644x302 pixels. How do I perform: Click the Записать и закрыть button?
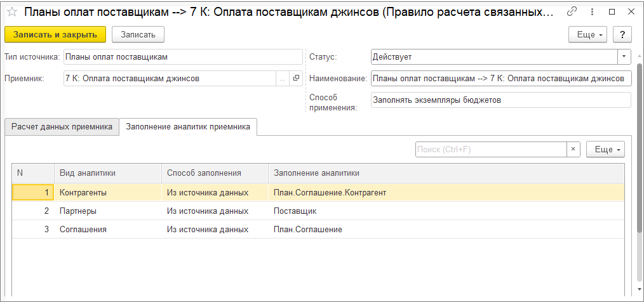coord(55,34)
